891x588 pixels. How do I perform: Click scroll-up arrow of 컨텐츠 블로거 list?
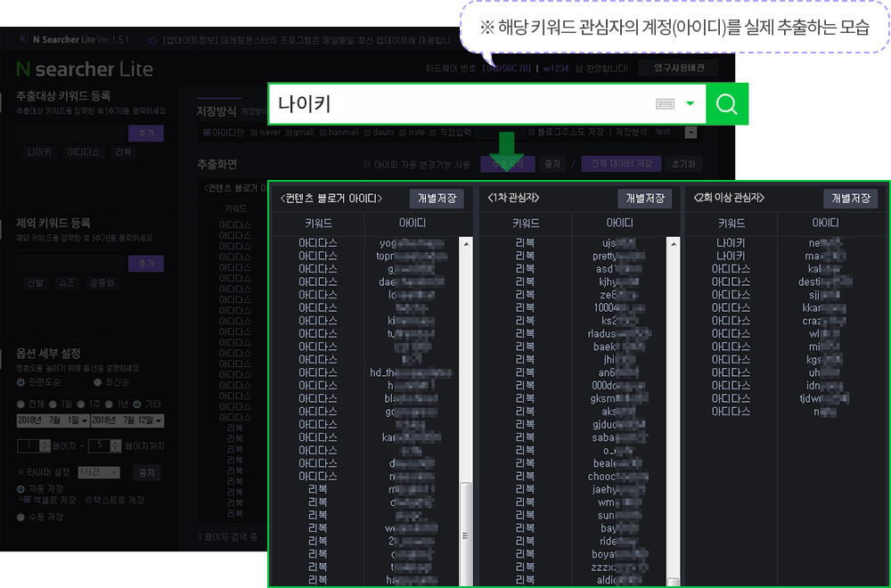click(466, 244)
